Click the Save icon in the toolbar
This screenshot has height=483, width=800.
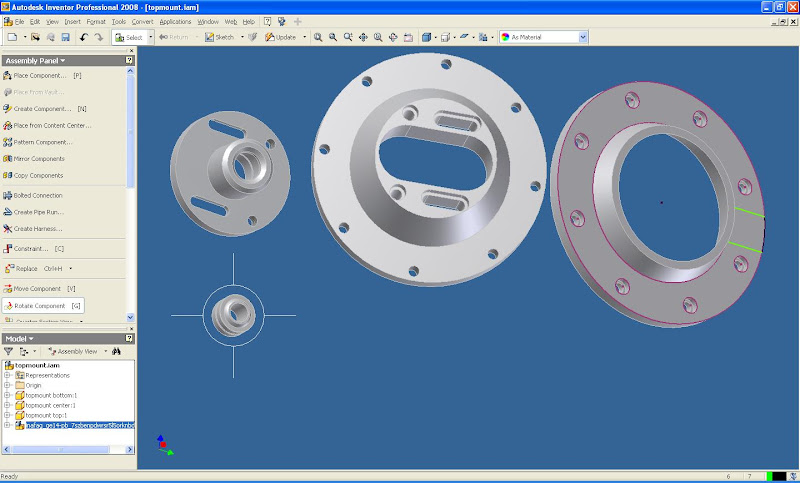pos(65,37)
